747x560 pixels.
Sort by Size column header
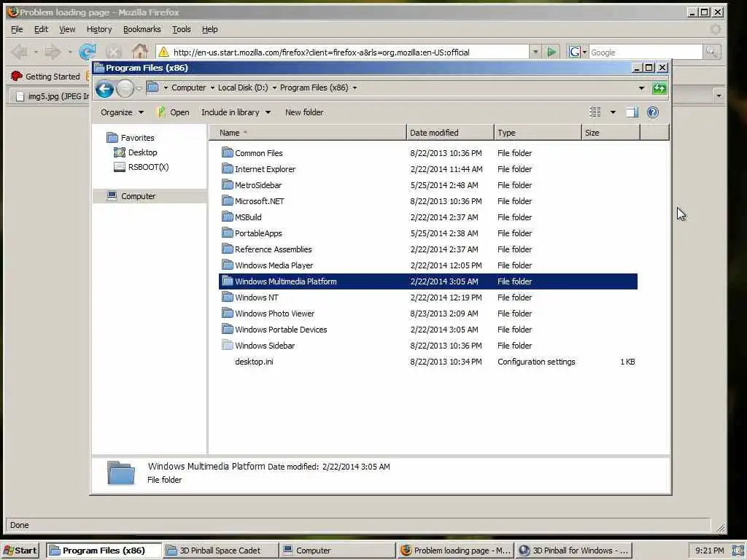coord(611,133)
